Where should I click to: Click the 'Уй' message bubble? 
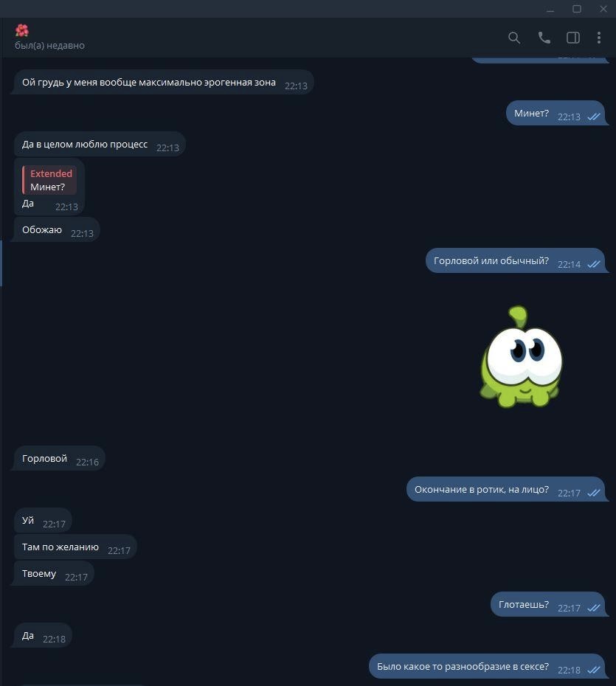(x=43, y=521)
